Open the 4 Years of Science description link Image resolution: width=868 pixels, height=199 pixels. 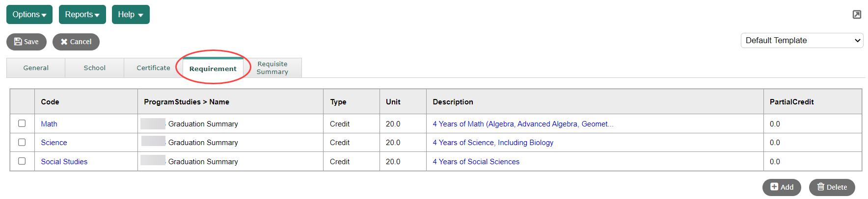[493, 143]
